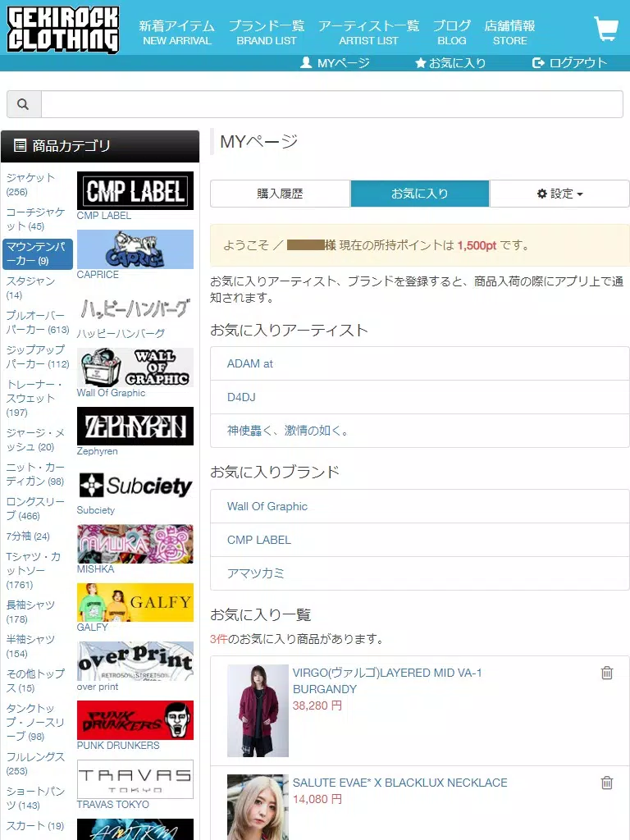Click ログアウト to log out

(569, 63)
